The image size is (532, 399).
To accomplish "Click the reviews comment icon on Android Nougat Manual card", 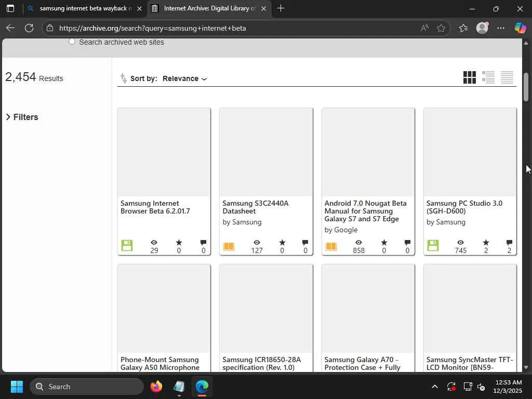I will pyautogui.click(x=407, y=242).
